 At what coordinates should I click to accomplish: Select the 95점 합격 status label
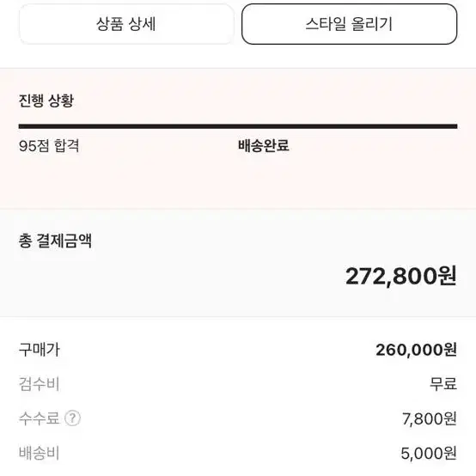coord(49,146)
